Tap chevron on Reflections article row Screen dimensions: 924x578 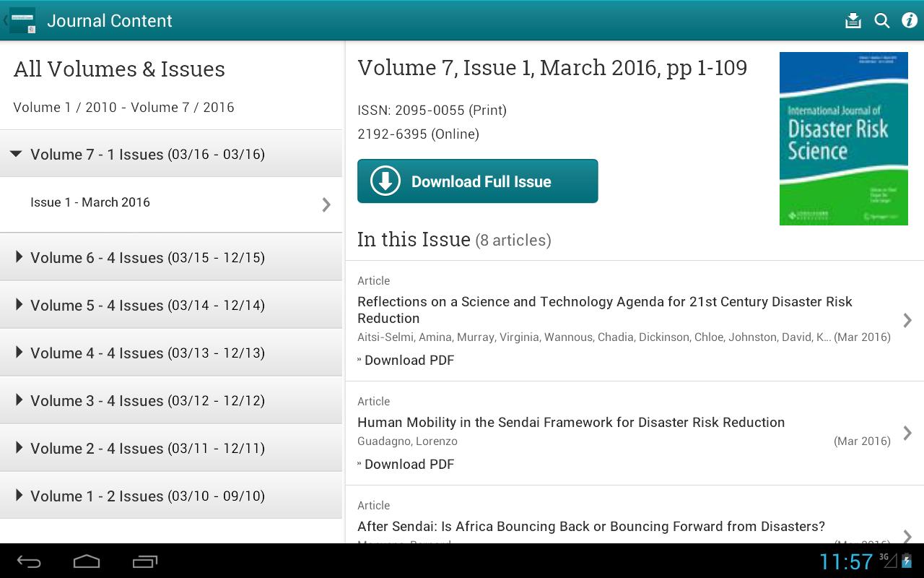click(x=908, y=320)
